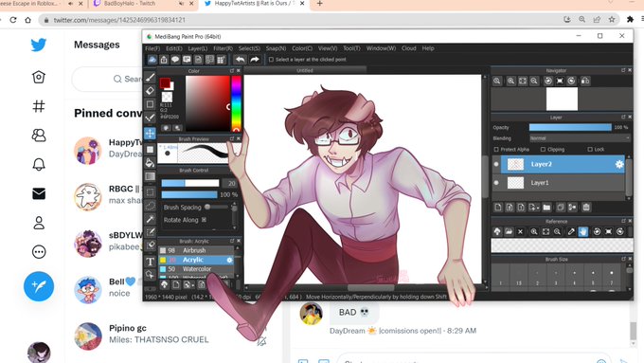644x363 pixels.
Task: Select the eyedropper in Reference panel
Action: pyautogui.click(x=571, y=232)
